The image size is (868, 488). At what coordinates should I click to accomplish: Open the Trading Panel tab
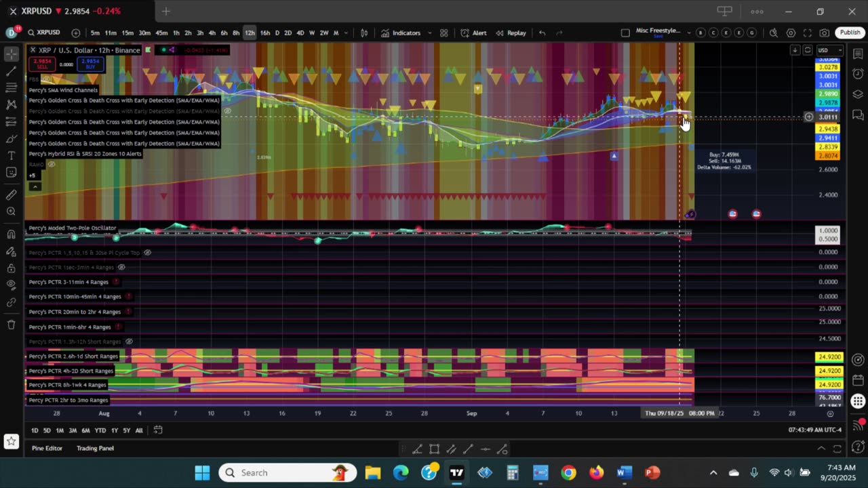[x=95, y=448]
